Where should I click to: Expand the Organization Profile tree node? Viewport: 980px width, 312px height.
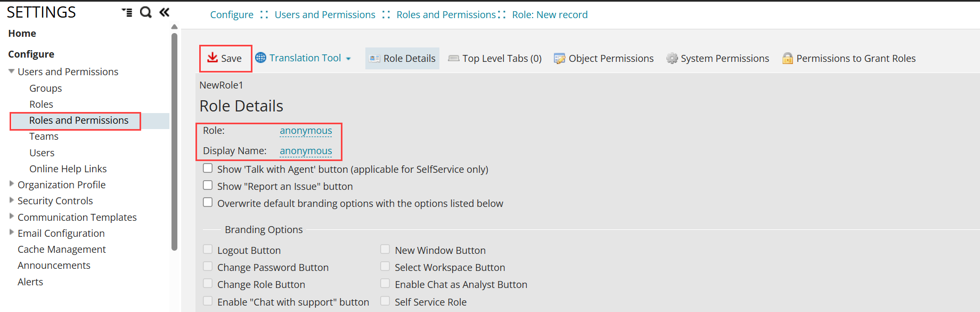pyautogui.click(x=12, y=184)
